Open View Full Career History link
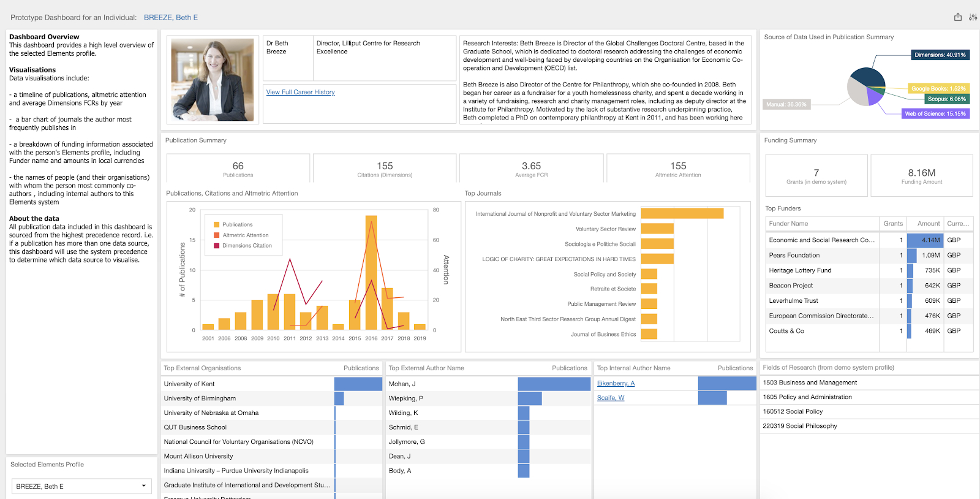 300,93
